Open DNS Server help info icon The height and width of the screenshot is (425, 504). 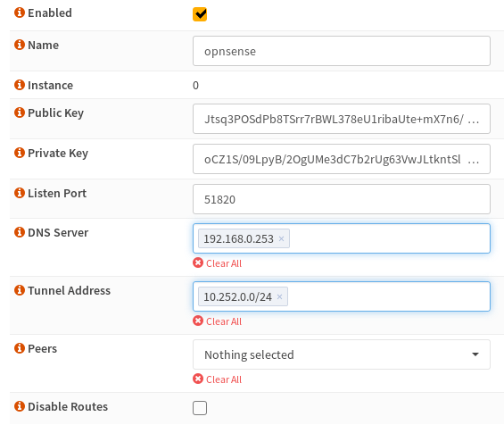pos(20,232)
